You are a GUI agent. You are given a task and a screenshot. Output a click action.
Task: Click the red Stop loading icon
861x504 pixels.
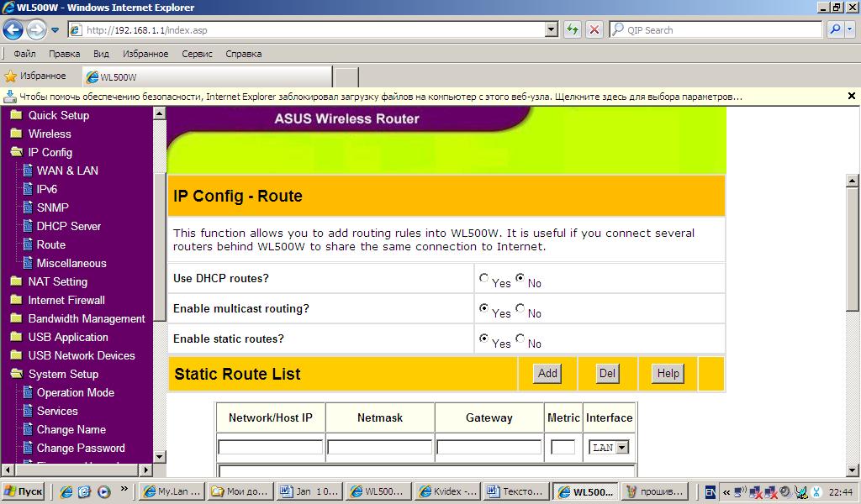[594, 29]
